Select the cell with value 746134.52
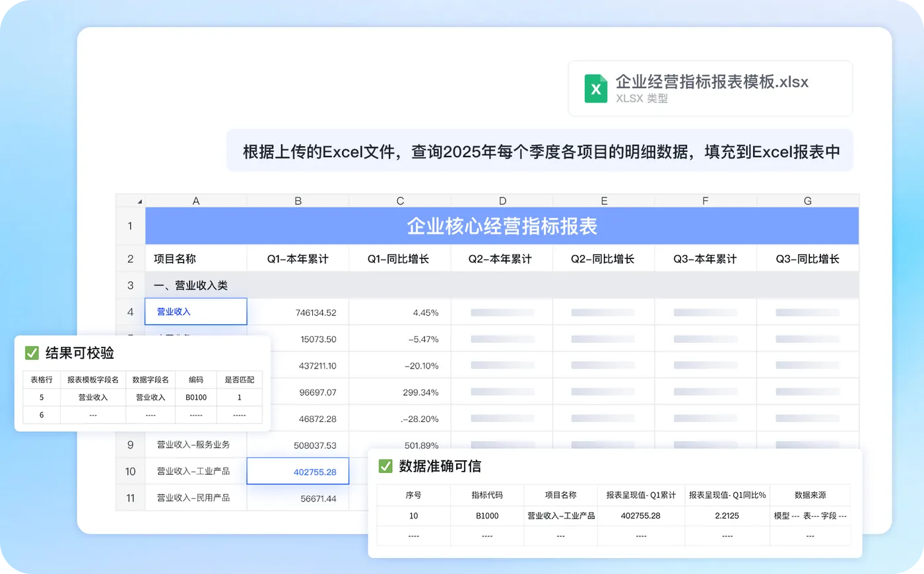The height and width of the screenshot is (574, 924). point(298,312)
